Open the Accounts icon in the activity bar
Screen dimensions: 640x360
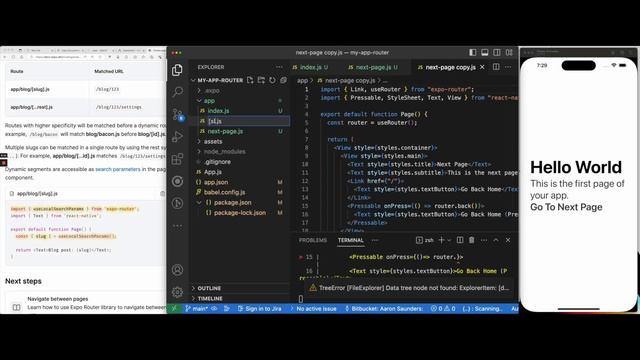click(x=177, y=269)
